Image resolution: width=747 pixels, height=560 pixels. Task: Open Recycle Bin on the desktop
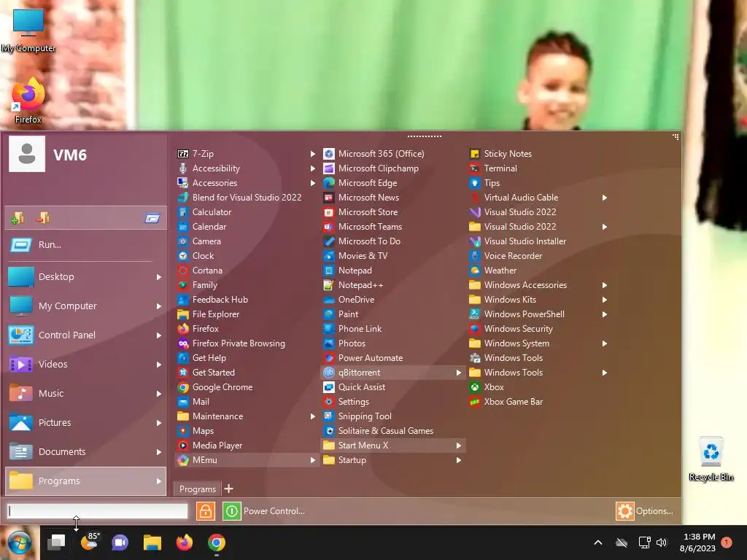coord(711,459)
